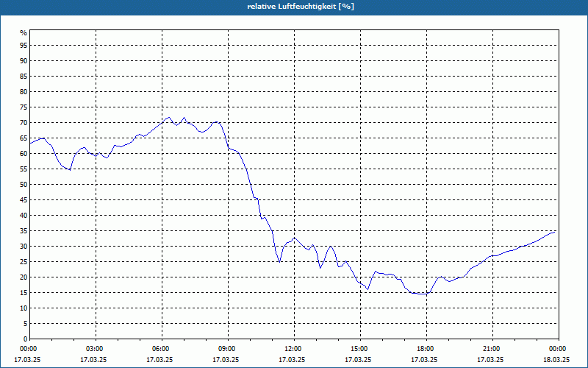
Task: Click the y-axis tick labeled 20
Action: 24,277
